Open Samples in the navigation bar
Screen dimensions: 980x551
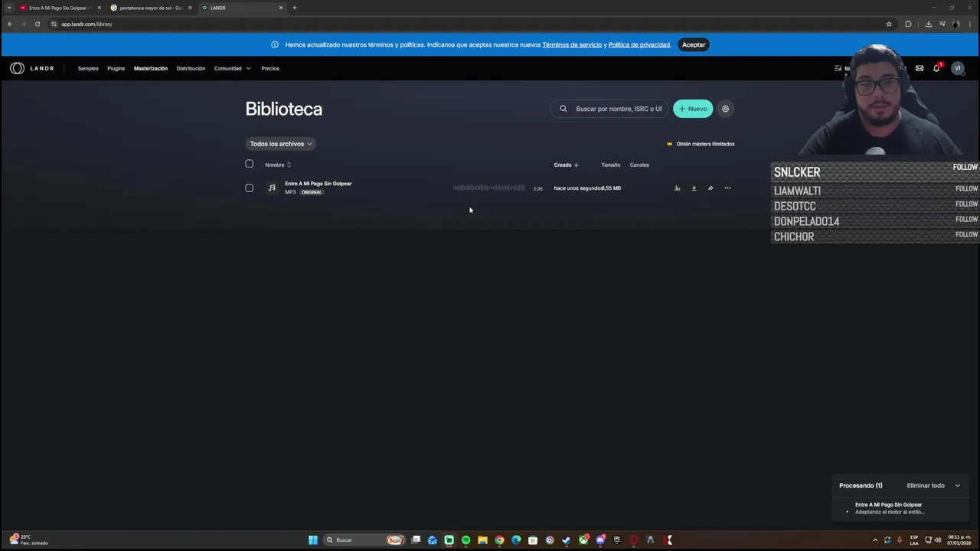(88, 68)
